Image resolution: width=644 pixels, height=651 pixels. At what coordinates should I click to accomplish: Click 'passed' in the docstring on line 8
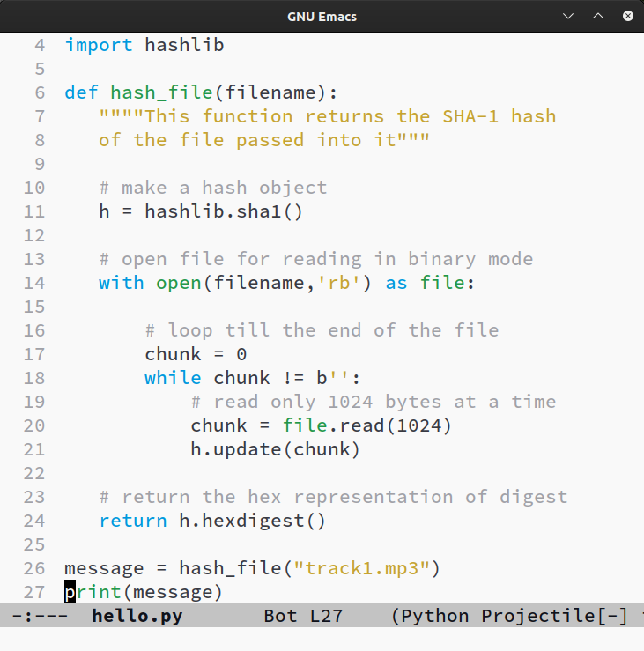click(270, 140)
